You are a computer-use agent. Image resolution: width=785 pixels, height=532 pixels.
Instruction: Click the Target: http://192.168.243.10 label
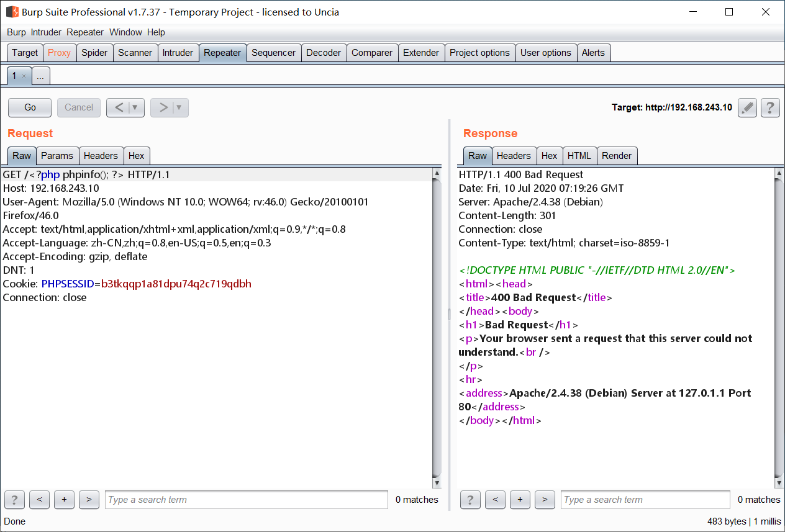(x=672, y=107)
